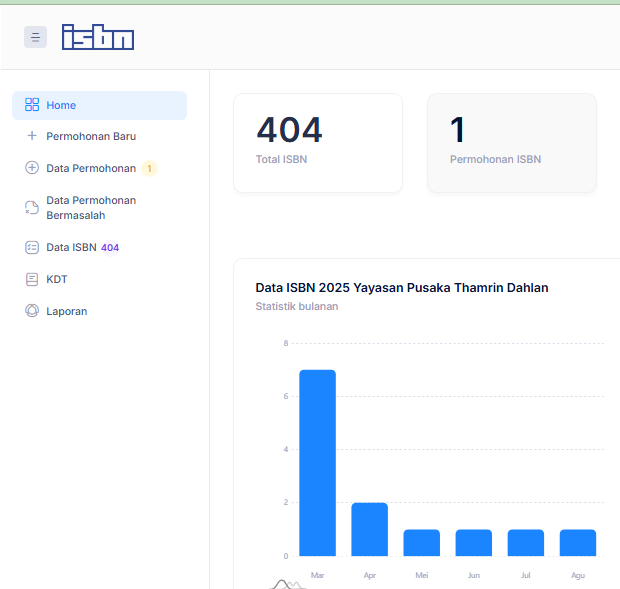Click the yellow badge showing 1

tap(149, 169)
